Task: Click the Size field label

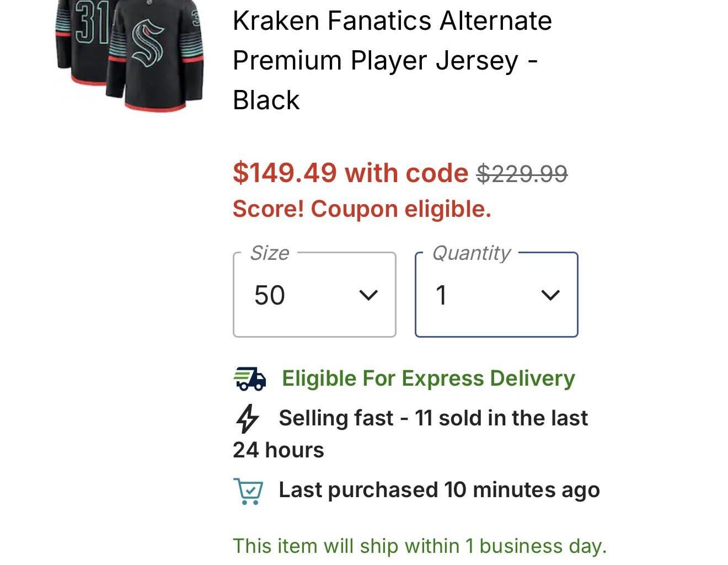Action: [269, 253]
